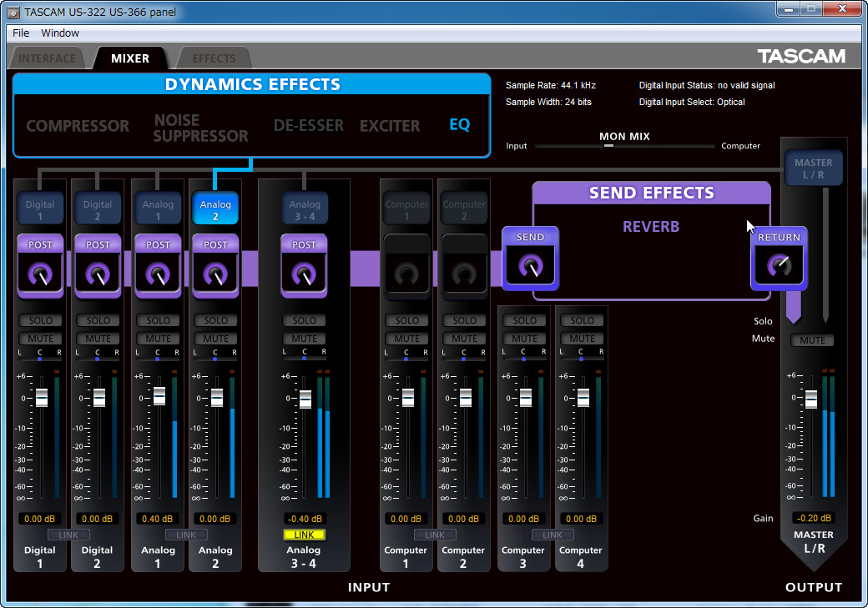Click Analog 2 send level knob
The height and width of the screenshot is (608, 868).
click(215, 274)
